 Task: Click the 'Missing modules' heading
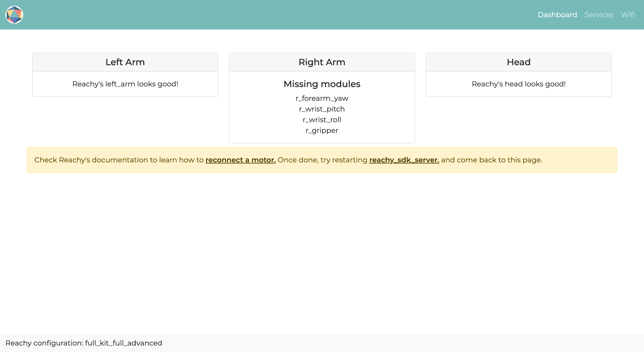tap(322, 84)
